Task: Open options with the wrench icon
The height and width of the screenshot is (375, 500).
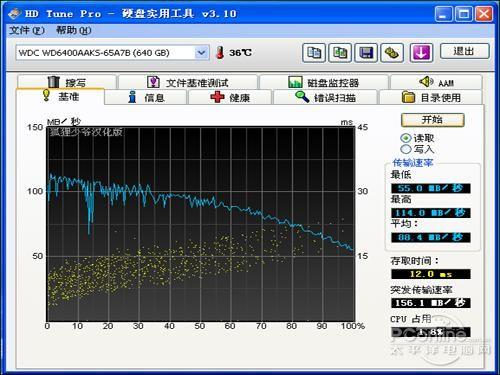Action: tap(392, 53)
